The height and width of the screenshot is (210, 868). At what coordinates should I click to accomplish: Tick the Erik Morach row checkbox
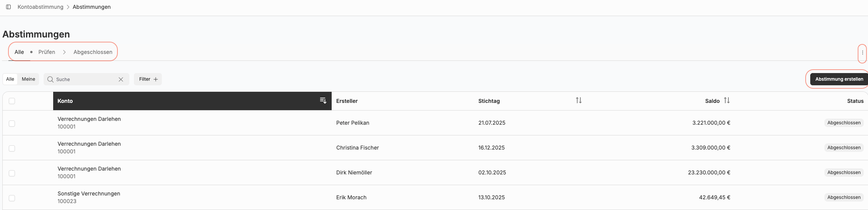point(12,198)
